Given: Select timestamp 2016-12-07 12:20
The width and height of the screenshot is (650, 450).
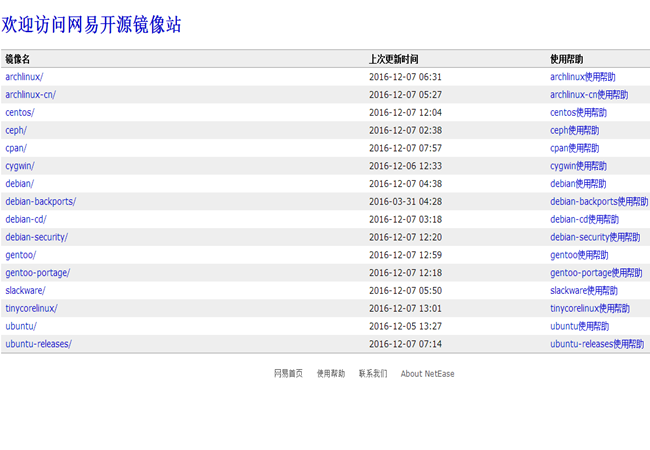Looking at the screenshot, I should click(x=405, y=237).
